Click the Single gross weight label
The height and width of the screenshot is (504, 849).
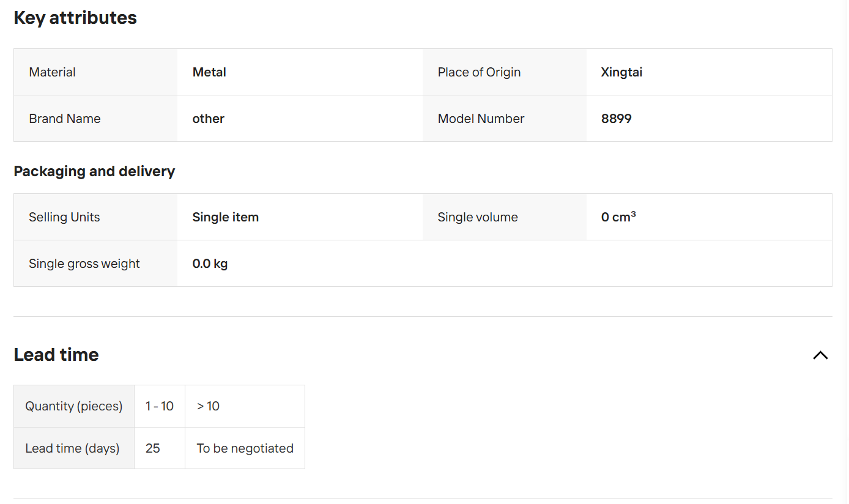point(84,264)
